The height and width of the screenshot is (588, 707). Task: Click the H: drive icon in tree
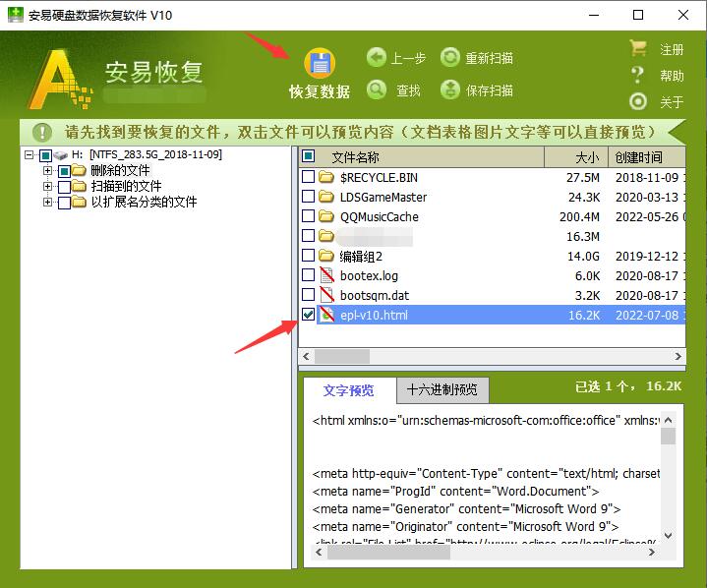(60, 155)
